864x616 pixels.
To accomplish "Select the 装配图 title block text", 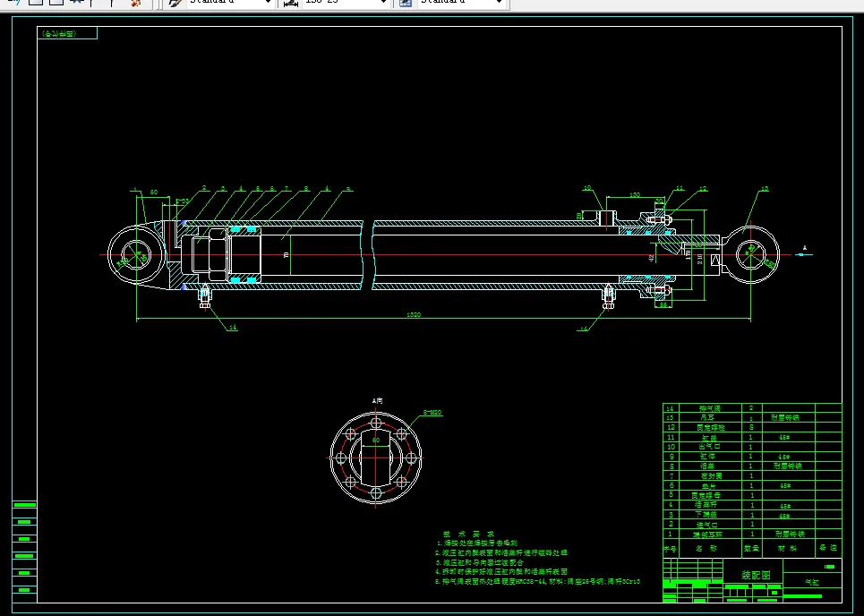I will [756, 575].
